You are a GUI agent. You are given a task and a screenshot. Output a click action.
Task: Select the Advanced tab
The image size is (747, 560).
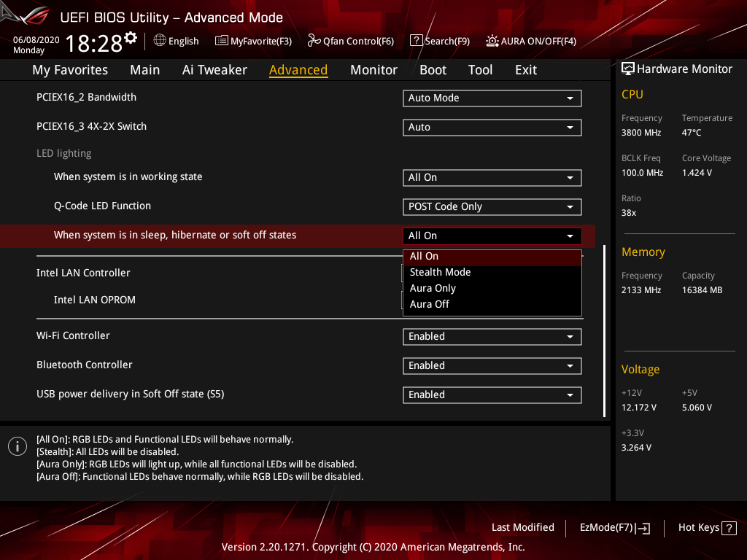tap(298, 70)
